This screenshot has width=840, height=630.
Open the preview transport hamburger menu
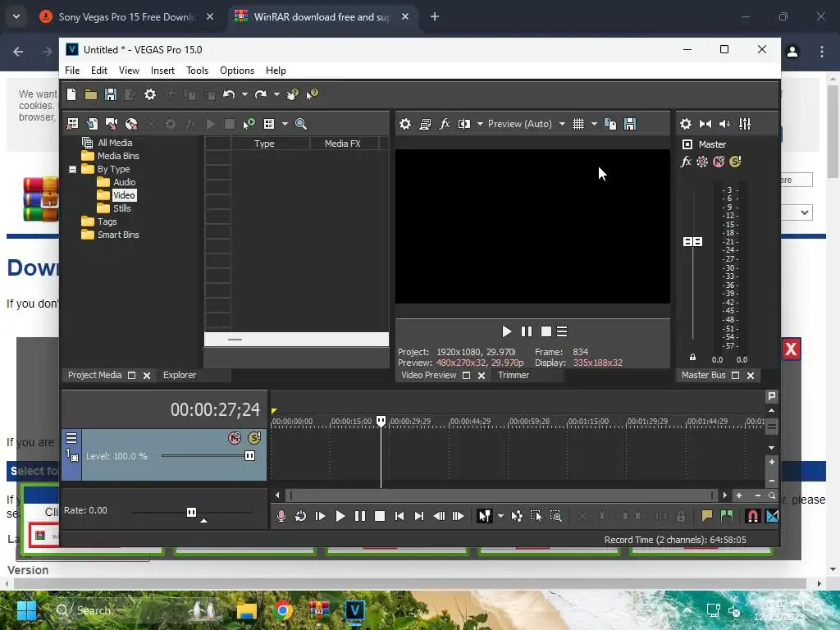[562, 331]
